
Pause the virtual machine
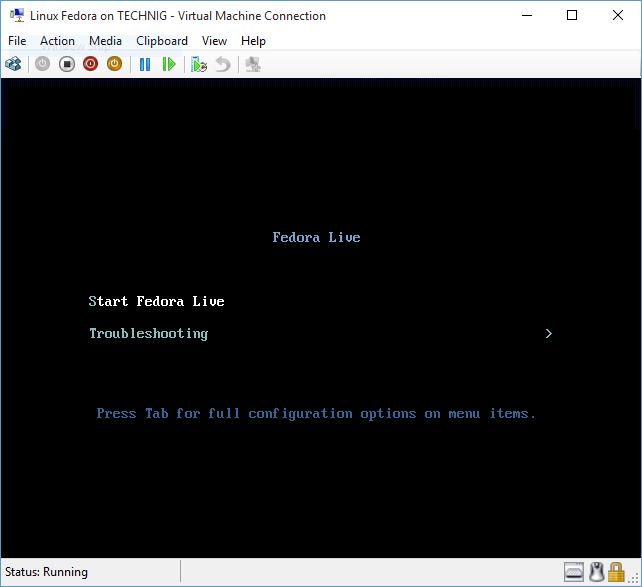click(x=145, y=64)
